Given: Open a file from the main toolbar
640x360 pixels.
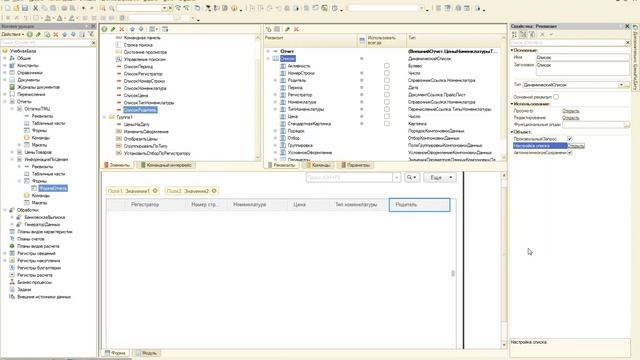Looking at the screenshot, I should coord(16,8).
